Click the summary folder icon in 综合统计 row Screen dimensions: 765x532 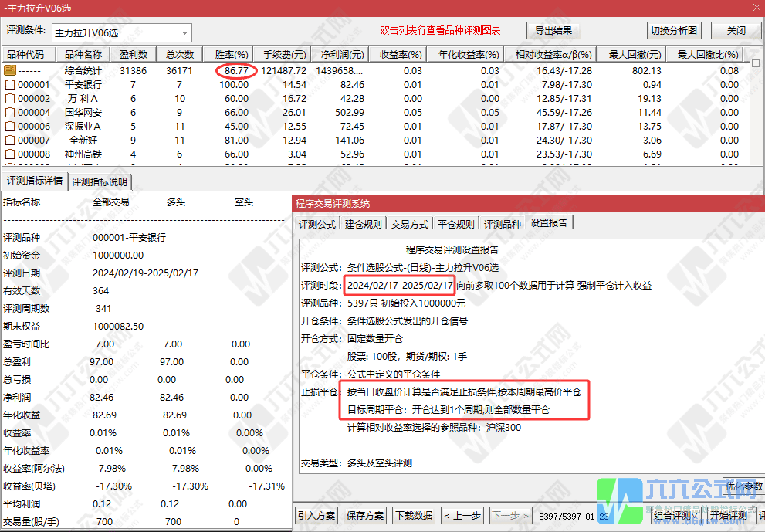10,70
